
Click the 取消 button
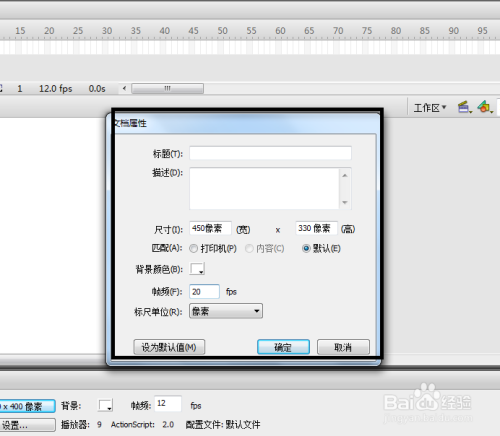[343, 347]
